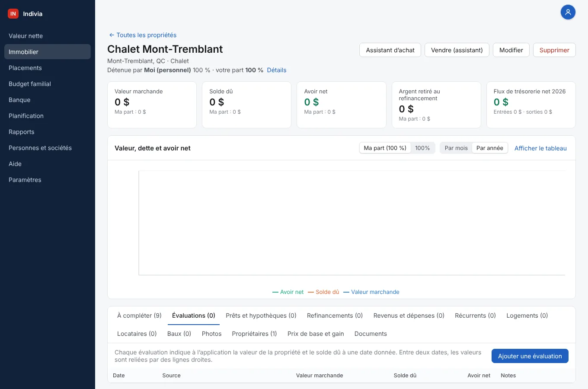
Task: Open the user profile avatar icon
Action: coord(568,12)
